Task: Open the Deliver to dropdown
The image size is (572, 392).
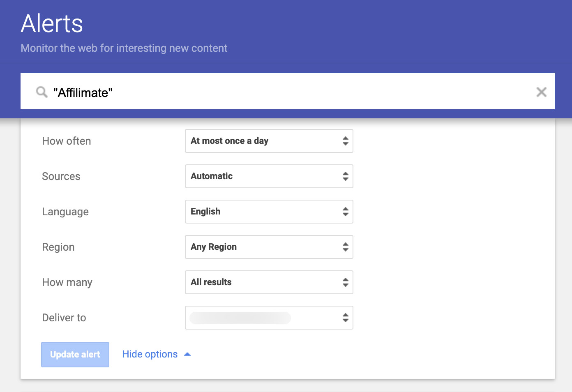Action: click(269, 318)
